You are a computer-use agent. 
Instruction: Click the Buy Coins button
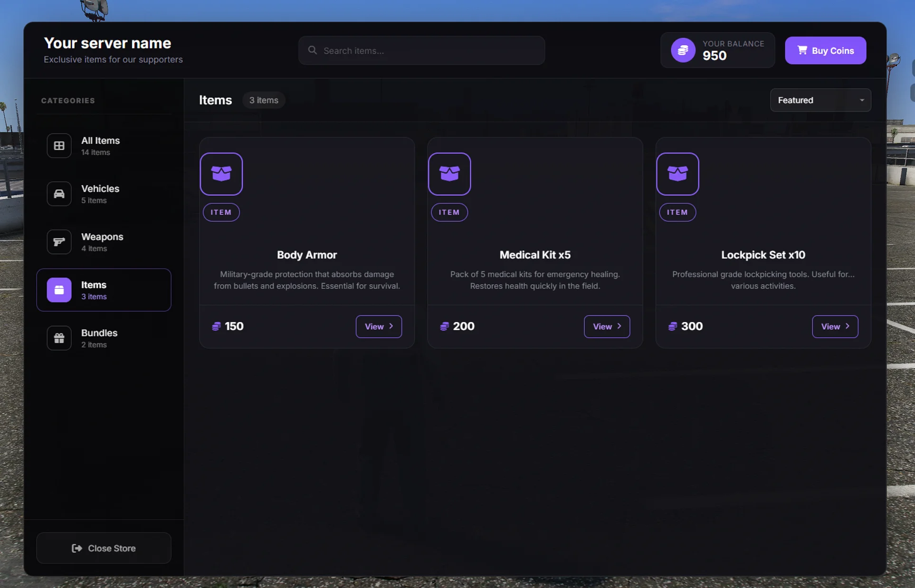825,50
